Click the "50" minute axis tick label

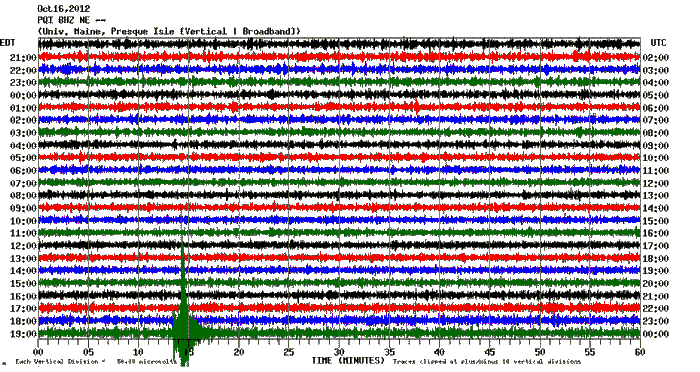[540, 352]
